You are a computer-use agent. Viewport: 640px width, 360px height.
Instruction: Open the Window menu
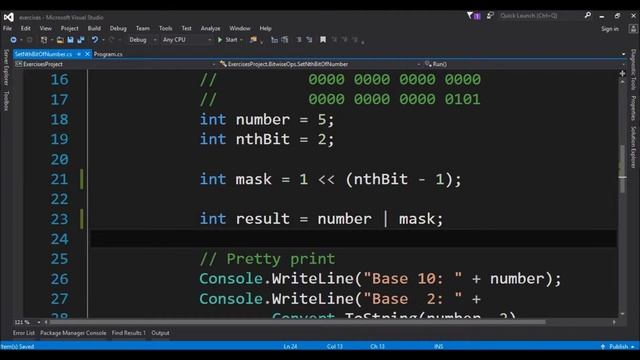click(x=240, y=28)
